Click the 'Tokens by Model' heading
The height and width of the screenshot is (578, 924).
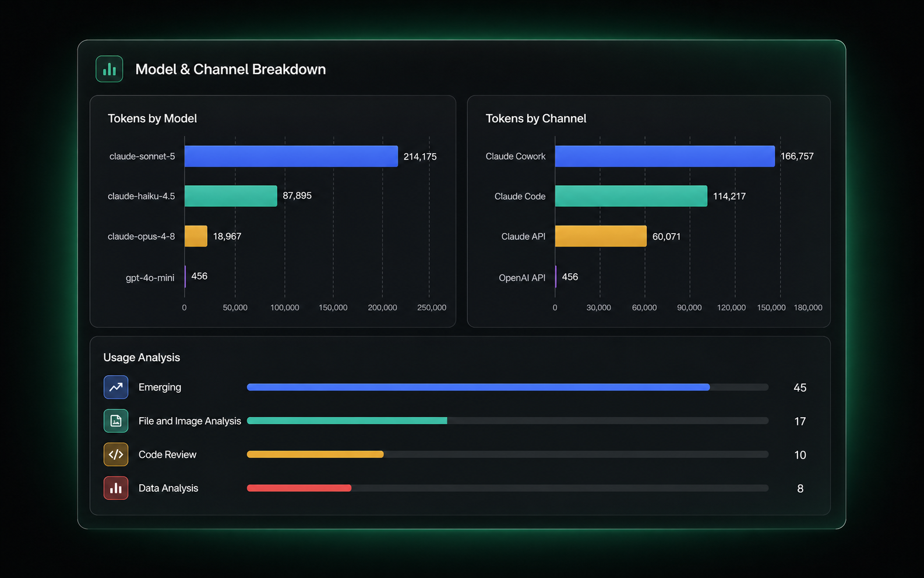pyautogui.click(x=153, y=118)
